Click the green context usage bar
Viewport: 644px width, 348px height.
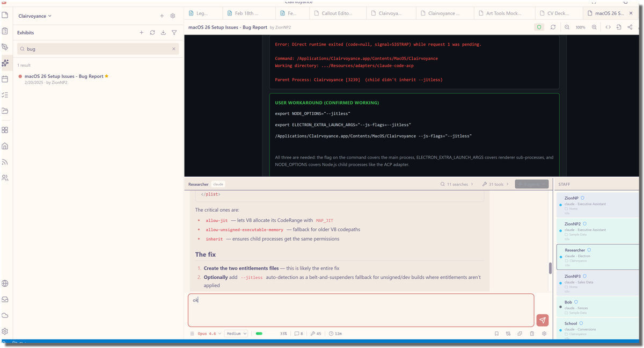[259, 334]
